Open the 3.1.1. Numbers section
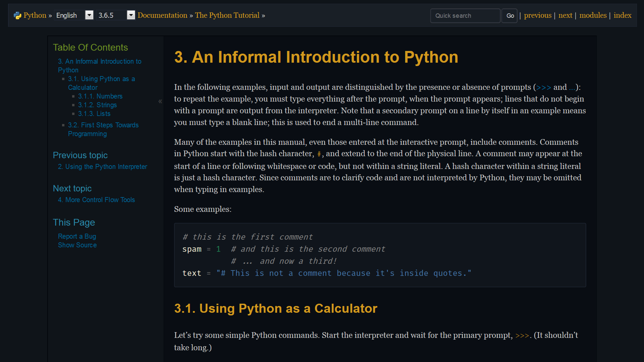Screen dimensions: 644x362 tap(100, 96)
